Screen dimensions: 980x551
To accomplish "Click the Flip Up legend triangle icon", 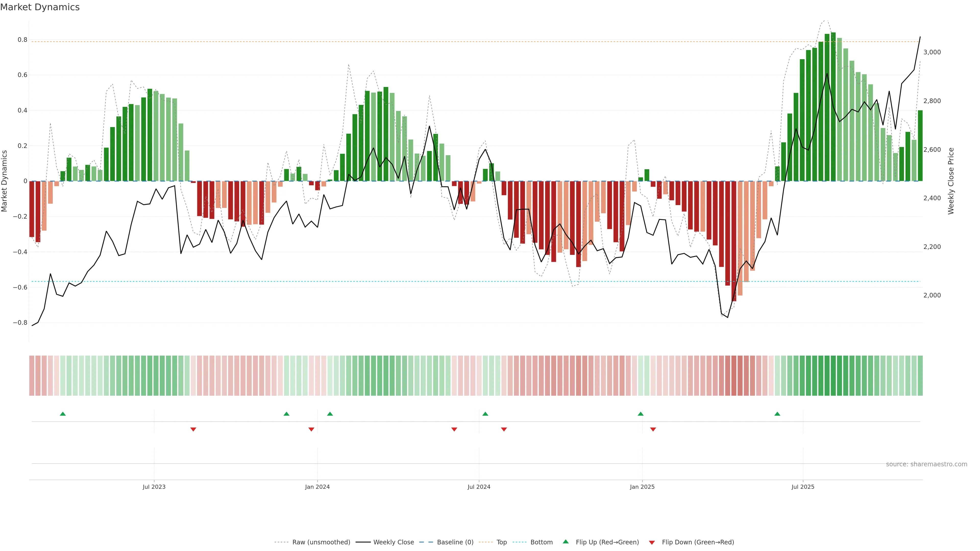I will click(566, 542).
